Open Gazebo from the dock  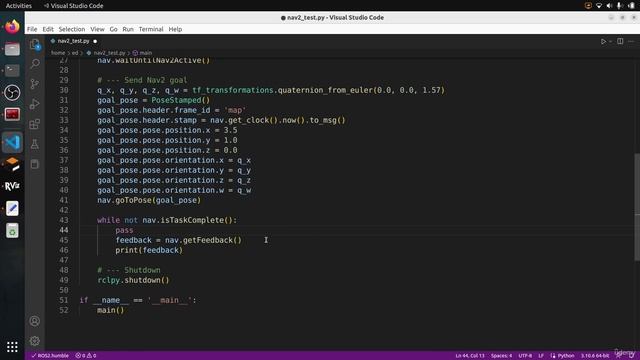12,164
